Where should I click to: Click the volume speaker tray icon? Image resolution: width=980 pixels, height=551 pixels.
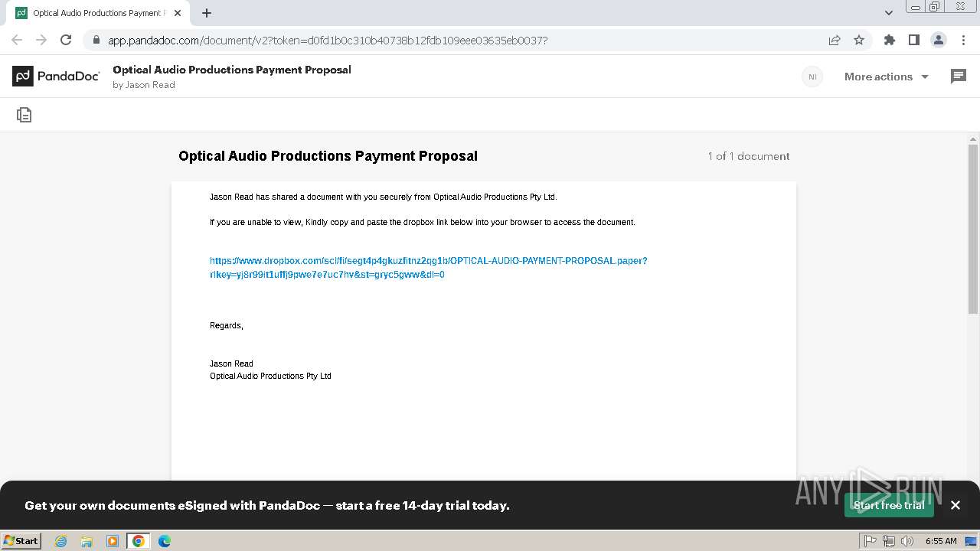coord(907,541)
